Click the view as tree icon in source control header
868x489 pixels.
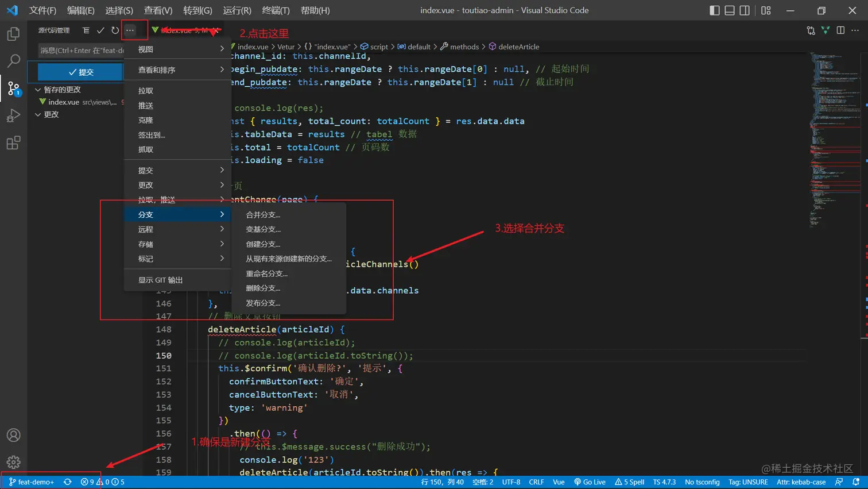coord(86,30)
